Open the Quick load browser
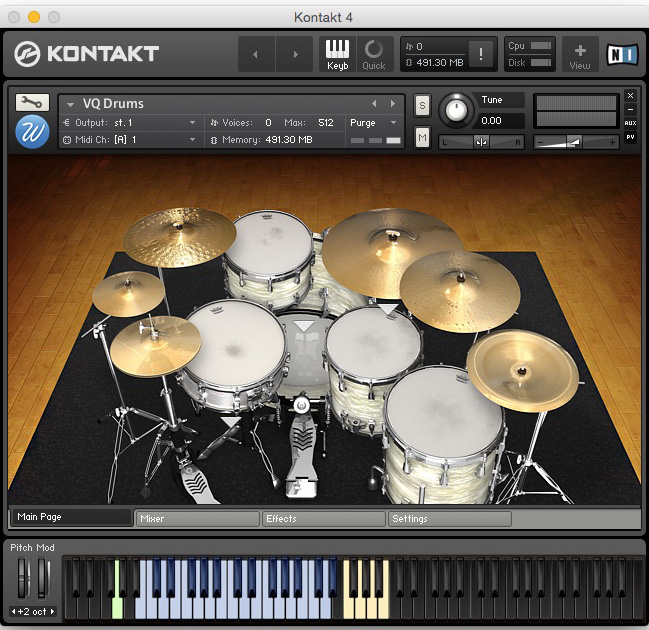This screenshot has height=630, width=649. tap(374, 54)
